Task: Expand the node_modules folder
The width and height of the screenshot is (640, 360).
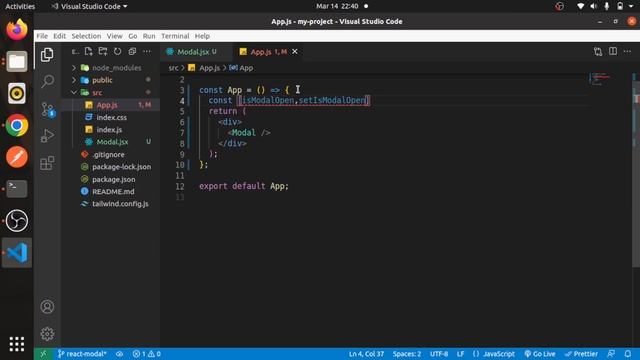Action: click(x=74, y=68)
